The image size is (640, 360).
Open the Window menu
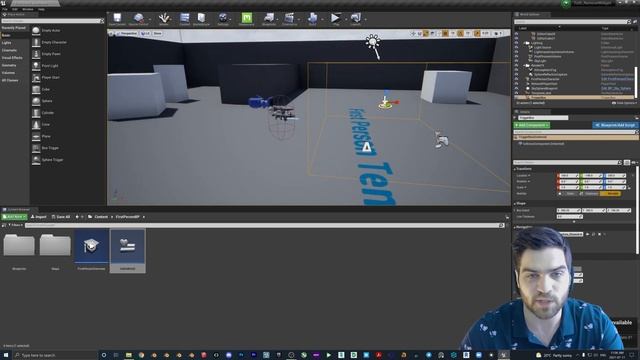28,9
